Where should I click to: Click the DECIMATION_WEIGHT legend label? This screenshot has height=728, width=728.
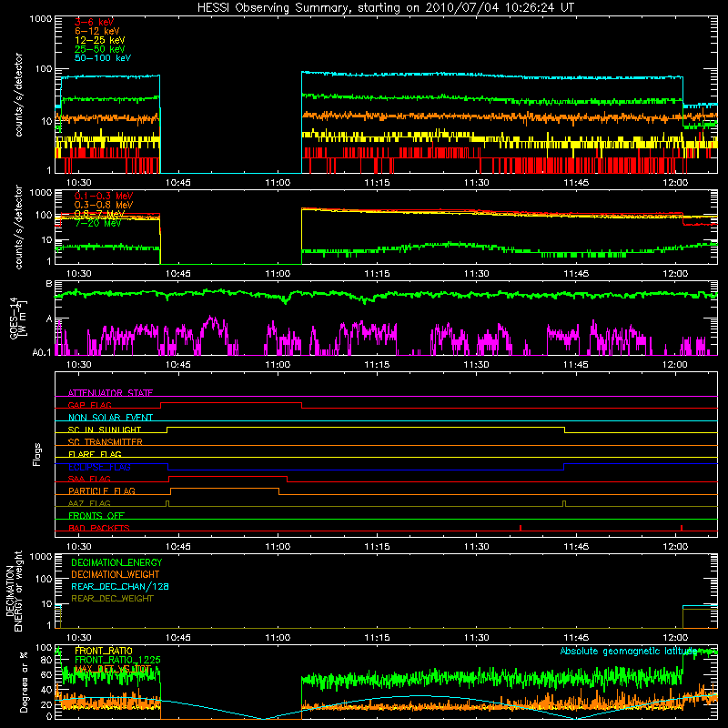(x=116, y=574)
